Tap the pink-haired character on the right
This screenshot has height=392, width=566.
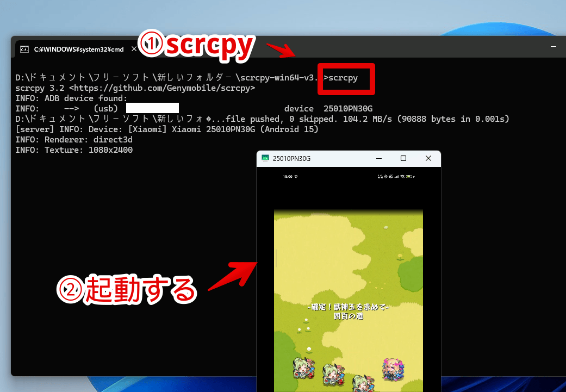pyautogui.click(x=393, y=369)
